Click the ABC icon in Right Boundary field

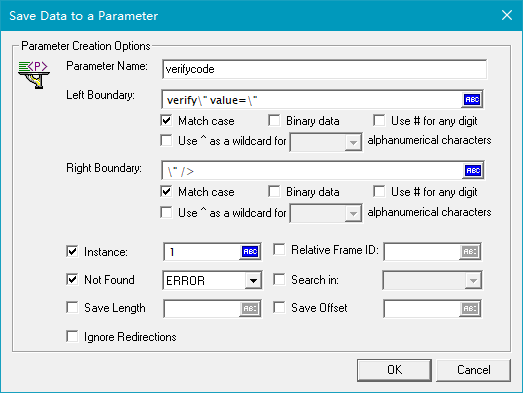click(x=473, y=170)
